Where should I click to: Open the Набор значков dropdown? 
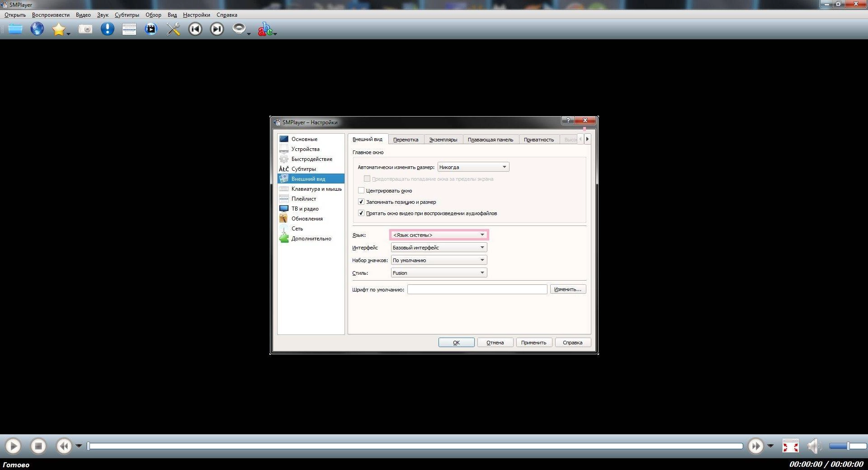[x=439, y=260]
